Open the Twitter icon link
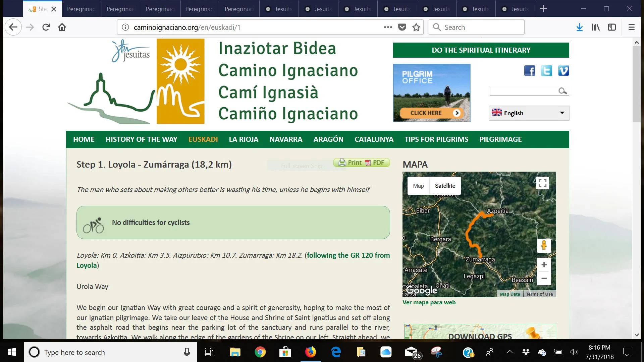Image resolution: width=644 pixels, height=362 pixels. tap(546, 71)
